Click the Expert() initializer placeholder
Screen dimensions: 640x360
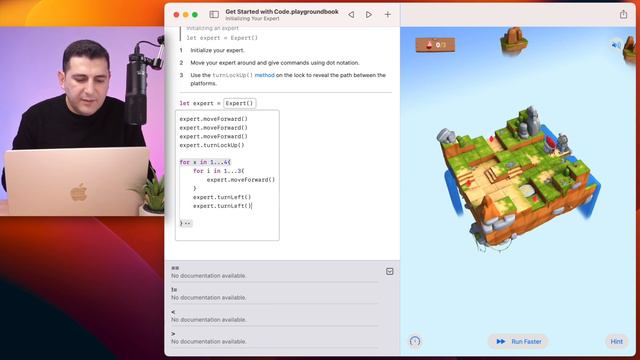(240, 103)
